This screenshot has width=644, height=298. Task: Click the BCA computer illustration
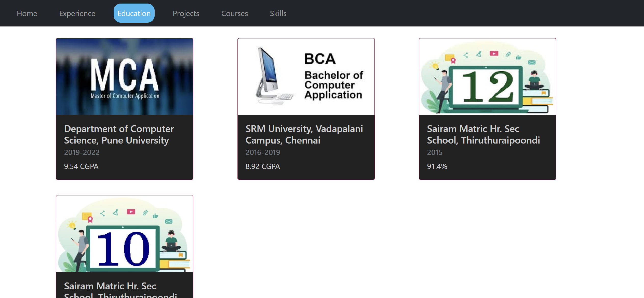[x=306, y=77]
